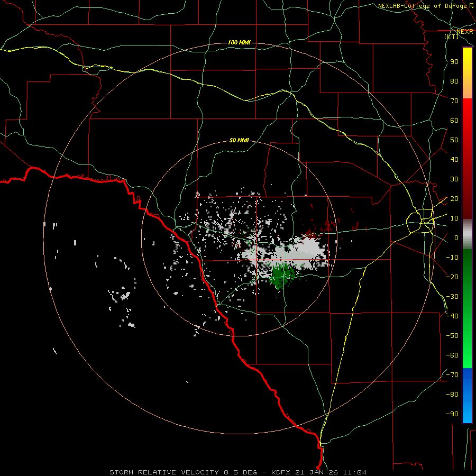Viewport: 476px width, 476px height.
Task: Click the 80 knot scale value
Action: coord(454,81)
